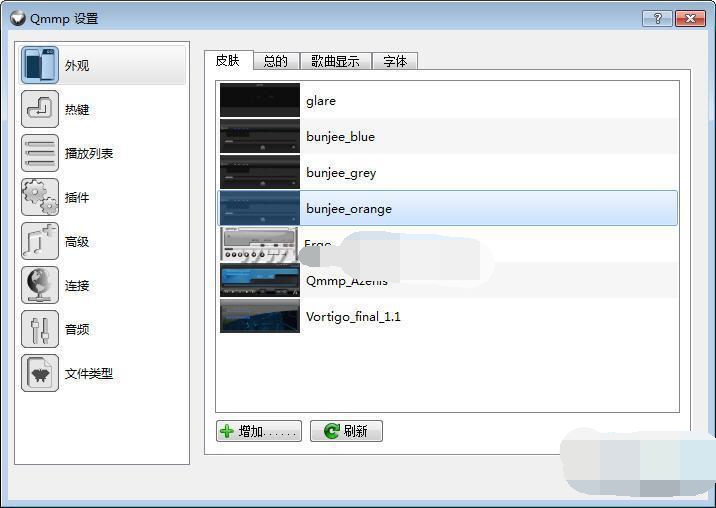
Task: Open the Connection (连接) globe icon
Action: coord(40,285)
